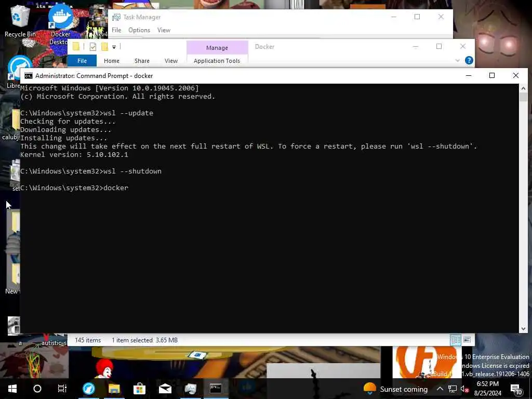
Task: Click New Folder quick access icon in Explorer
Action: coord(104,47)
